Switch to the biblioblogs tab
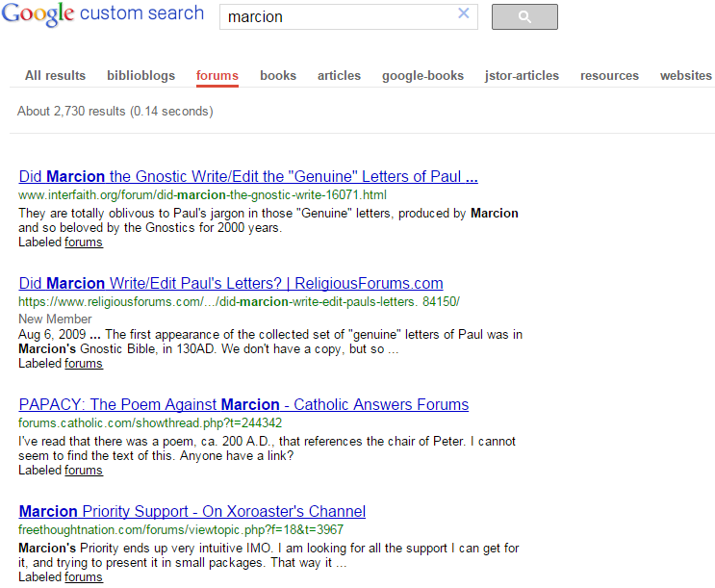Viewport: 715px width, 588px height. point(140,75)
